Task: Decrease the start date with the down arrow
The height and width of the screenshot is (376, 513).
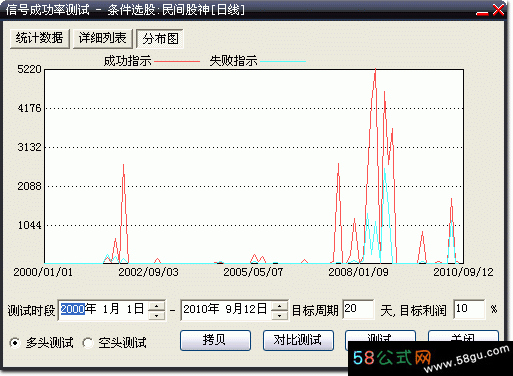Action: pyautogui.click(x=157, y=315)
